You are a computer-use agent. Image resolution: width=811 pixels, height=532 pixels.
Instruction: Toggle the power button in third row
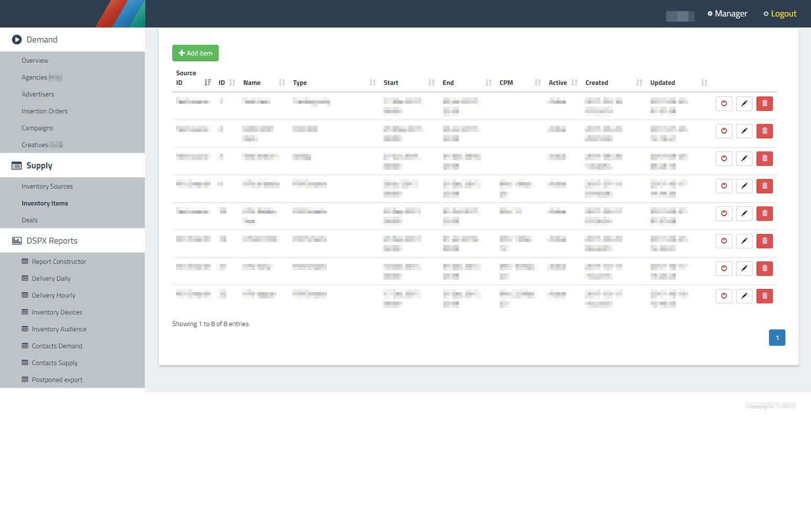click(x=724, y=159)
